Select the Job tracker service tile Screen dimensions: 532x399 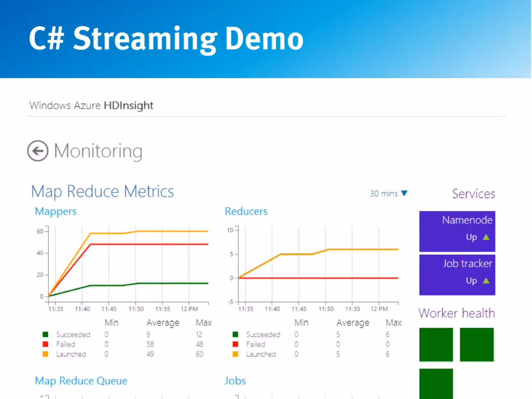(457, 275)
